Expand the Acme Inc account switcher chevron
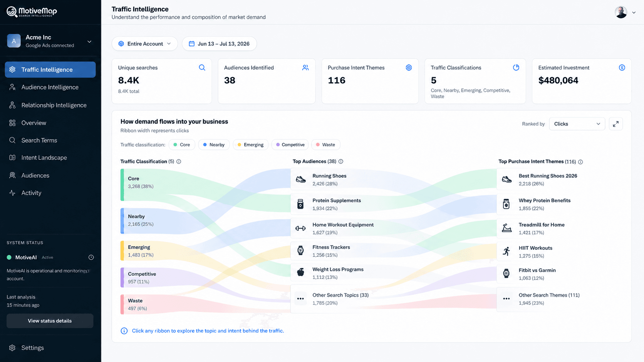This screenshot has height=362, width=644. (89, 42)
